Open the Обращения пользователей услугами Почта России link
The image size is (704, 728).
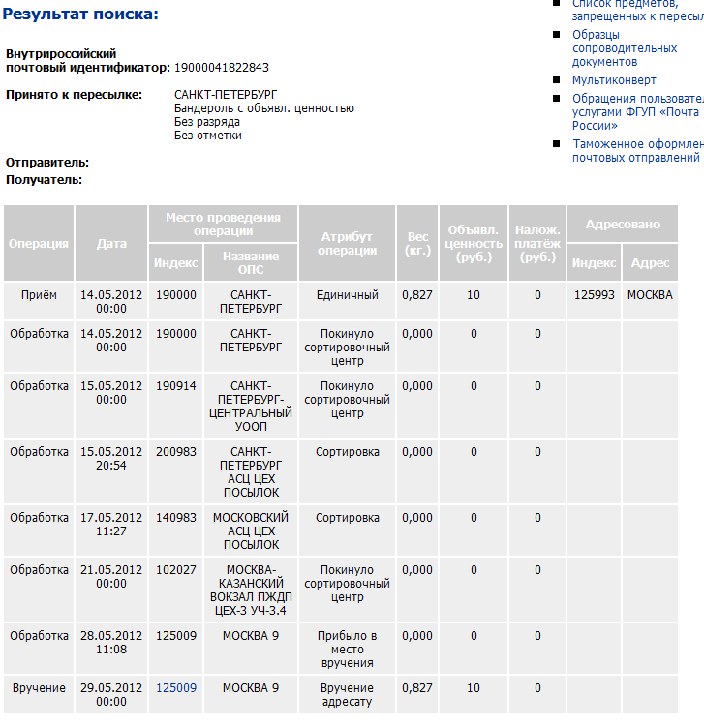pos(636,111)
